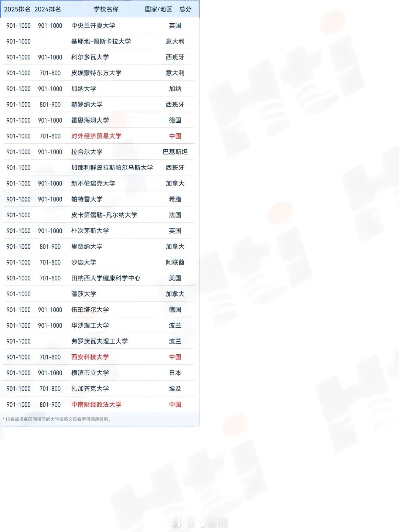Viewport: 399px width, 532px height.
Task: Click the footnote 排名或排名区间相同的大学按英文校名字母顺序排列
Action: point(57,419)
